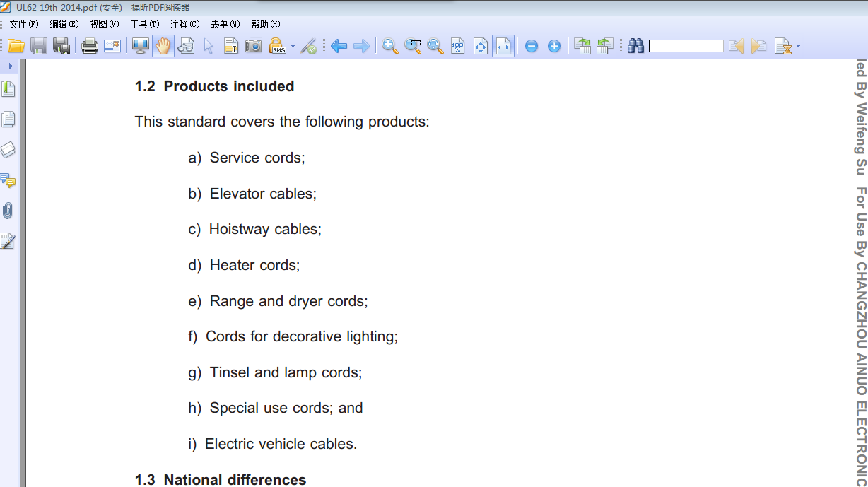Open the 注释 (Comments) menu
Screen dimensions: 868x487
coord(184,24)
